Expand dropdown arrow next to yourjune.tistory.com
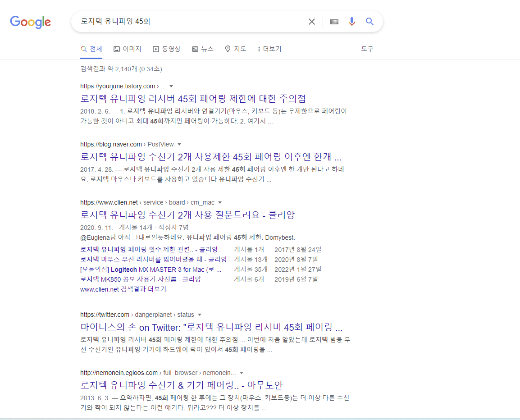The height and width of the screenshot is (420, 520). pos(171,86)
